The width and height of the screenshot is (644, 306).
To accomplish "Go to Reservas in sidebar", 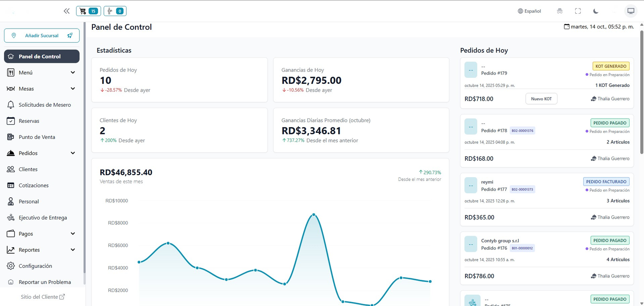I will pos(42,121).
